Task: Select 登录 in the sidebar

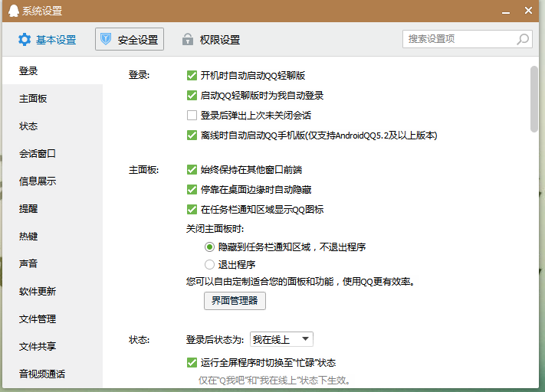Action: pyautogui.click(x=52, y=71)
